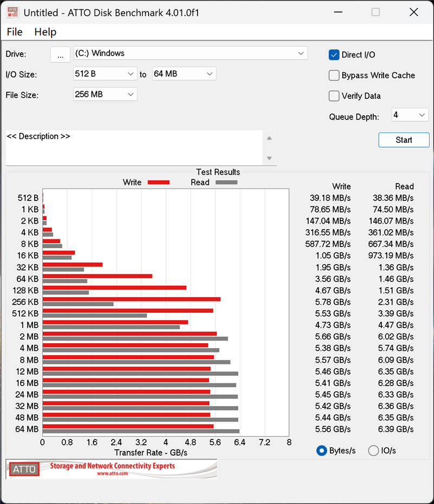Click the Transfer Rate - GB/s axis label
This screenshot has width=434, height=504.
coord(151,452)
